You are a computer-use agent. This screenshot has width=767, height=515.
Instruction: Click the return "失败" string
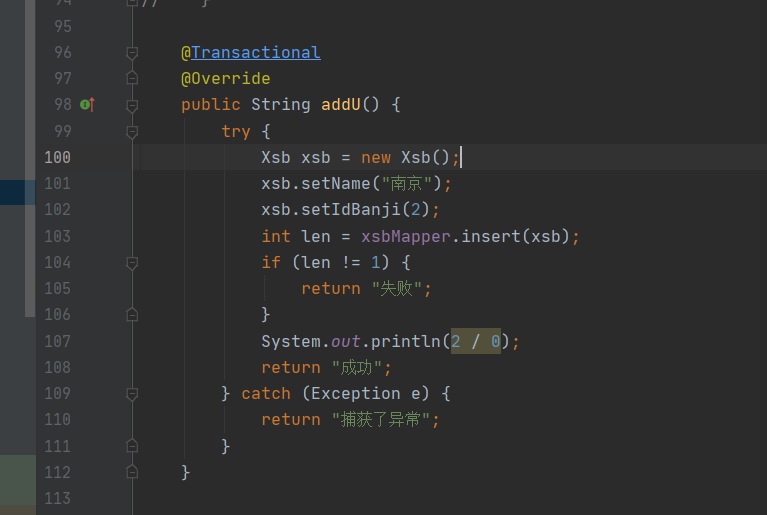(x=396, y=289)
